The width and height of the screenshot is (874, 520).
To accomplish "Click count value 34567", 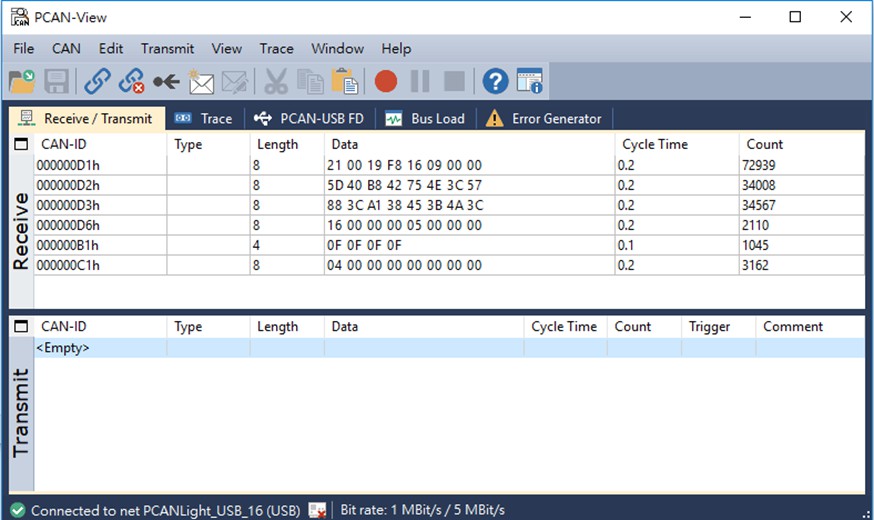I will coord(758,206).
